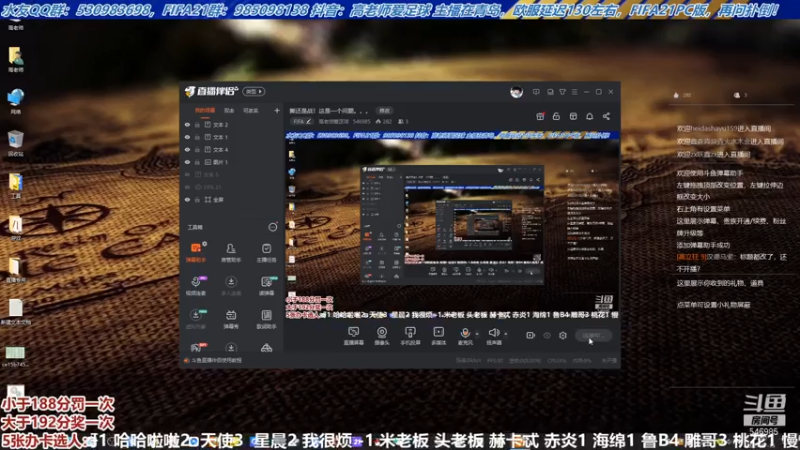Open the message bubble icon in title bar
This screenshot has height=450, width=800.
point(536,92)
